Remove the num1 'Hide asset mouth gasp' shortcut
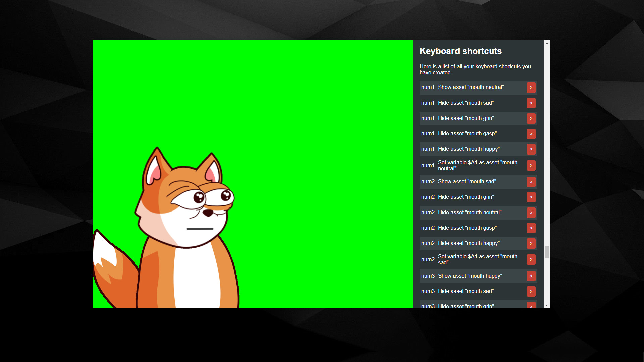This screenshot has width=644, height=362. [531, 134]
